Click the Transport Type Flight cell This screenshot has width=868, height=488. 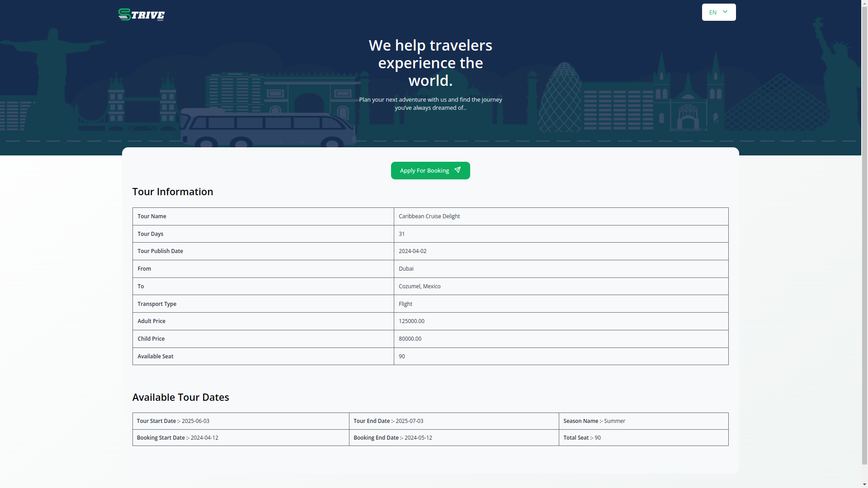click(x=405, y=304)
